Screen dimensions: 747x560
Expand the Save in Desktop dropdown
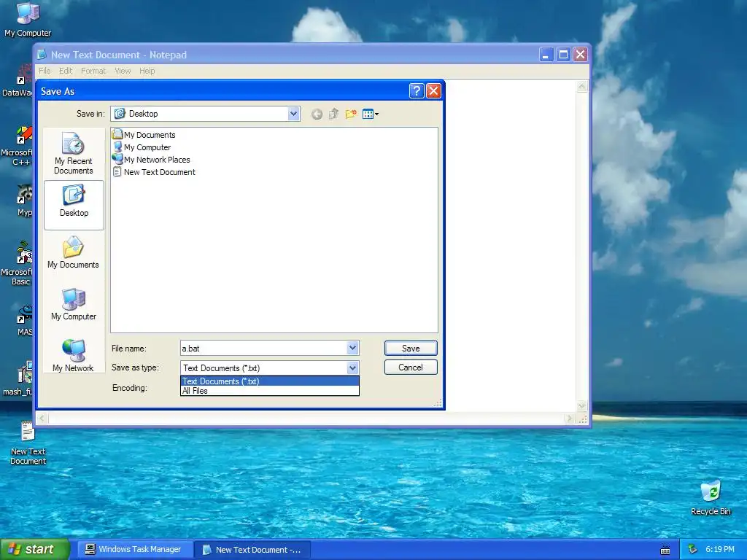[x=293, y=114]
